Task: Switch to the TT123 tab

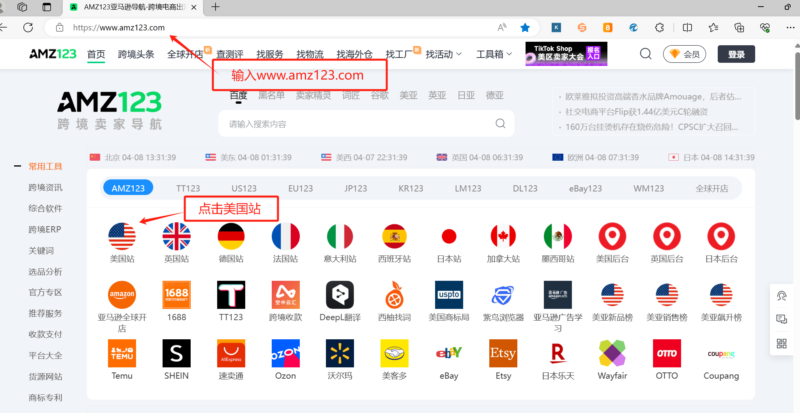Action: [188, 188]
